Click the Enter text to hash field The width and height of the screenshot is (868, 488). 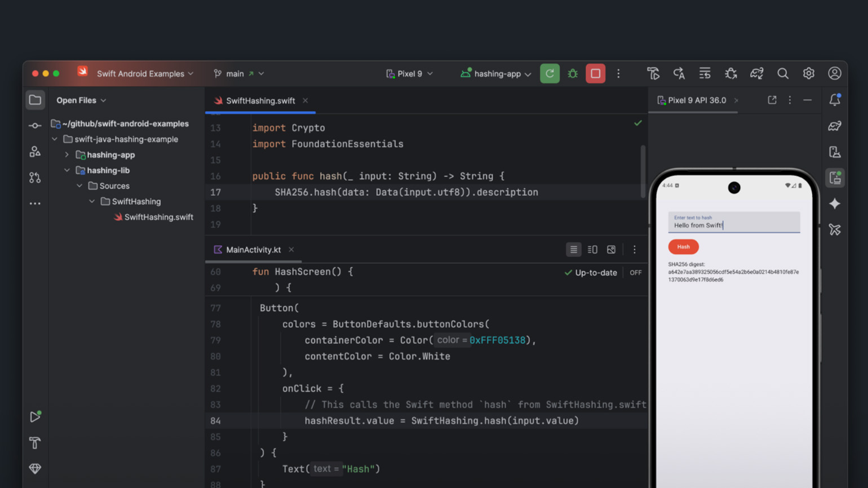(734, 223)
